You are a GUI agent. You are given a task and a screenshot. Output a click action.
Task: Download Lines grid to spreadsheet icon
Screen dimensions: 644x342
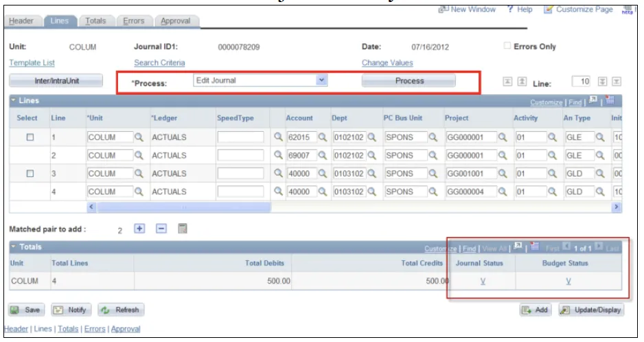(610, 100)
